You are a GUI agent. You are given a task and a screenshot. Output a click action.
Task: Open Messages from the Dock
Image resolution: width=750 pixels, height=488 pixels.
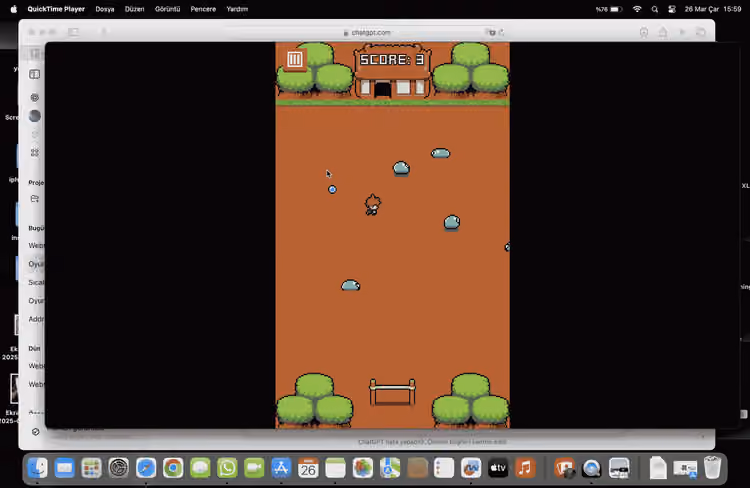tap(200, 468)
